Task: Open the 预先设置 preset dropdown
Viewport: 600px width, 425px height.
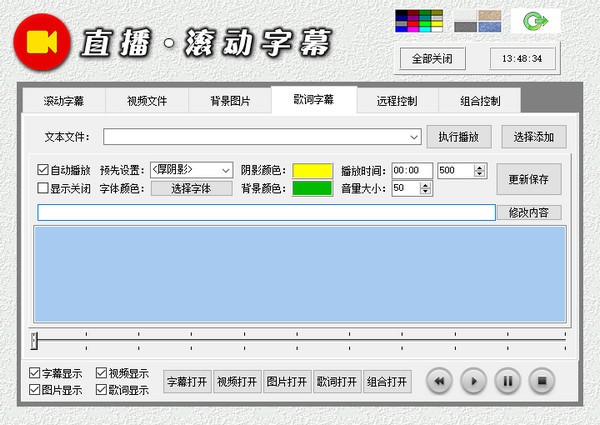Action: pyautogui.click(x=226, y=170)
